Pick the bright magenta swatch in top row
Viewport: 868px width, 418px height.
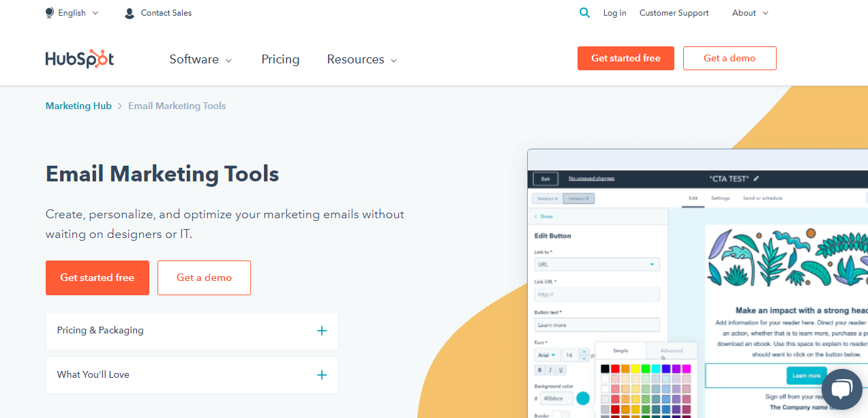[x=687, y=369]
